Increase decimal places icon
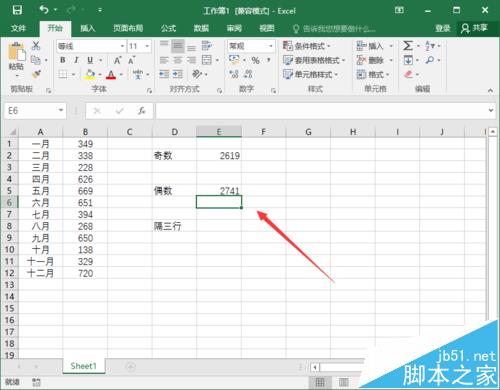Screen dimensions: 500x390 tap(234, 74)
